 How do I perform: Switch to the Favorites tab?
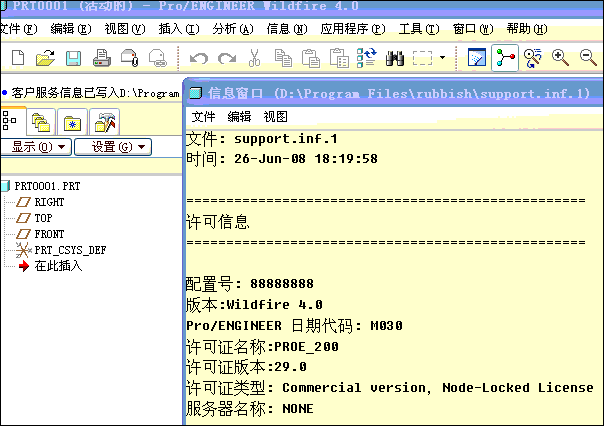point(72,122)
